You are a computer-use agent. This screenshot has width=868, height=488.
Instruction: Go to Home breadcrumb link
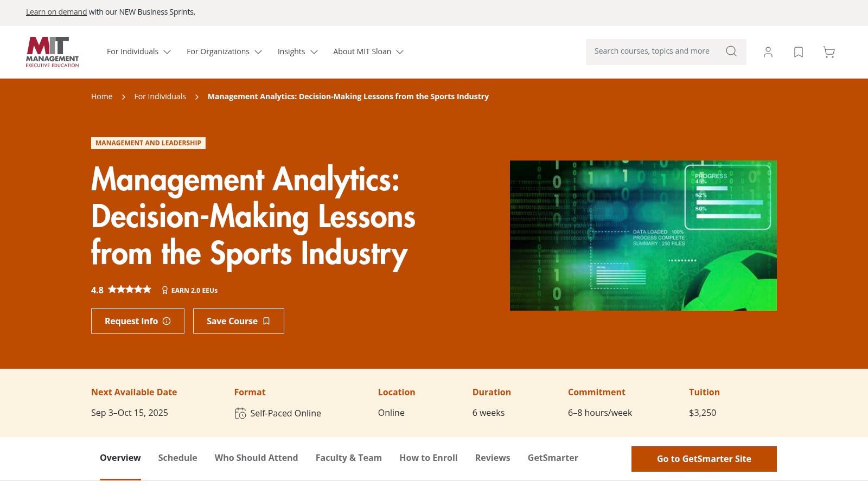(x=102, y=97)
